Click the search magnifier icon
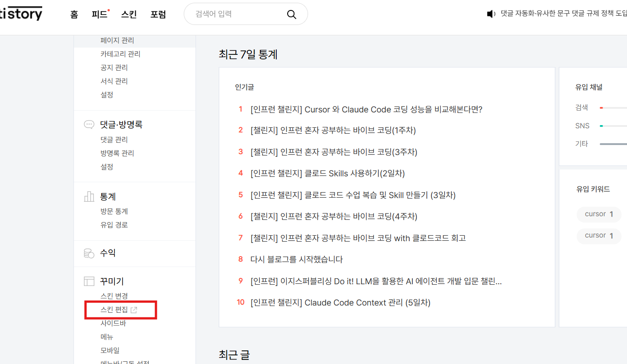627x364 pixels. click(x=292, y=14)
